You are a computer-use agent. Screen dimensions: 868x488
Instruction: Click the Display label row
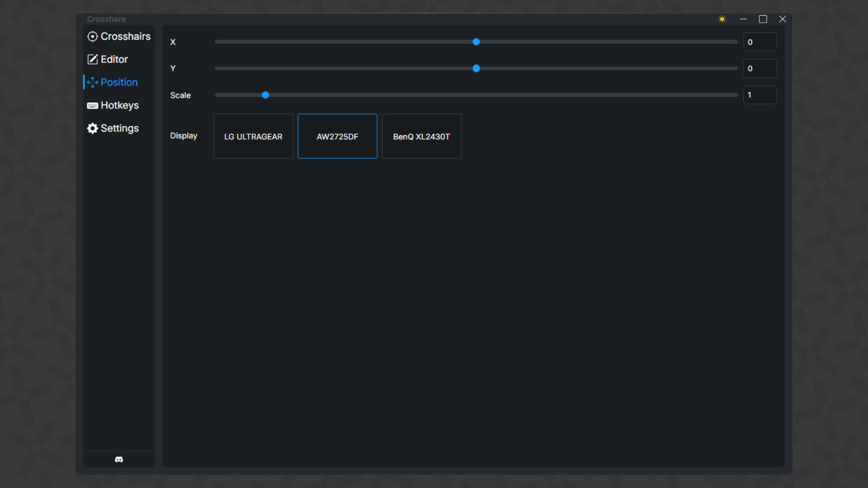tap(184, 136)
